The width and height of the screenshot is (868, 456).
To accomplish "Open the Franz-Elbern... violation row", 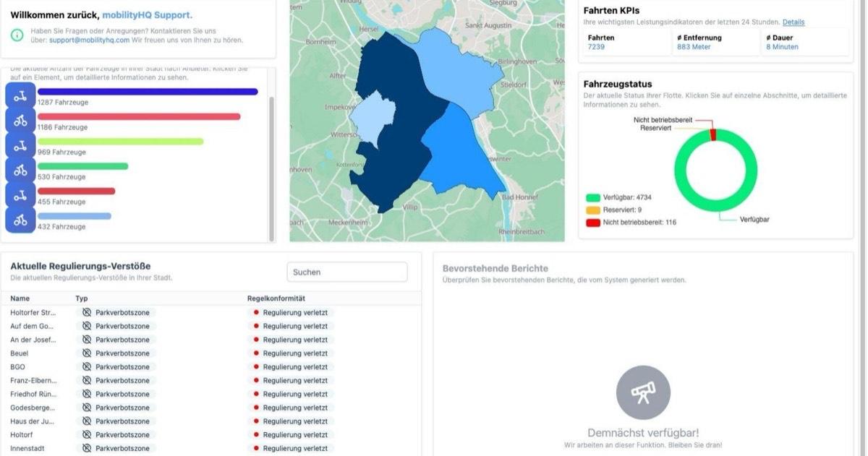I will [x=211, y=380].
